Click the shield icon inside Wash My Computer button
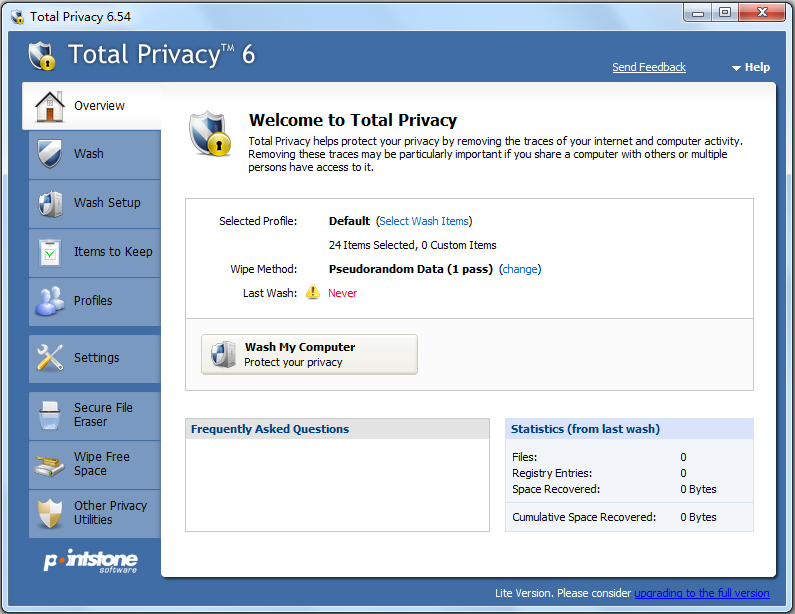Viewport: 795px width, 614px height. [223, 354]
